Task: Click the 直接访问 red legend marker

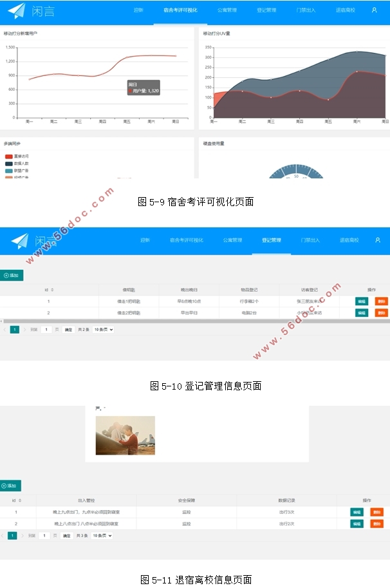Action: pyautogui.click(x=9, y=156)
